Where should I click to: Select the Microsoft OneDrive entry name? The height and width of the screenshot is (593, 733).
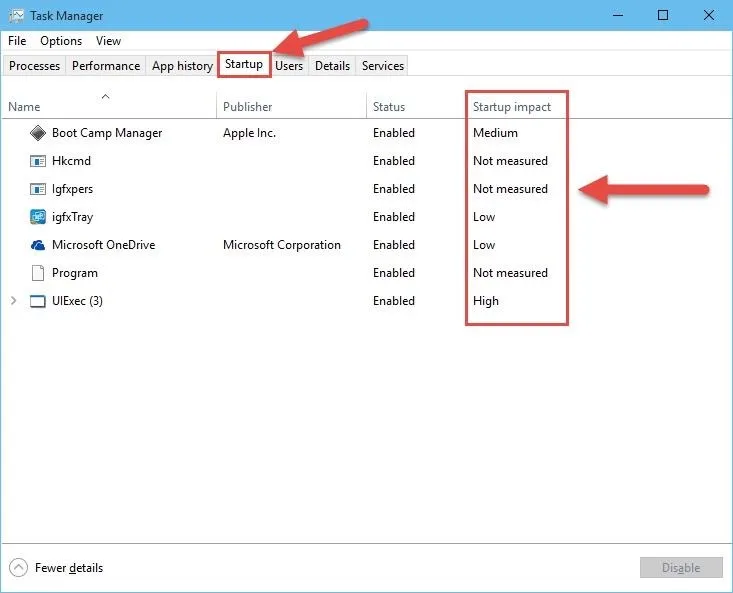pos(104,245)
